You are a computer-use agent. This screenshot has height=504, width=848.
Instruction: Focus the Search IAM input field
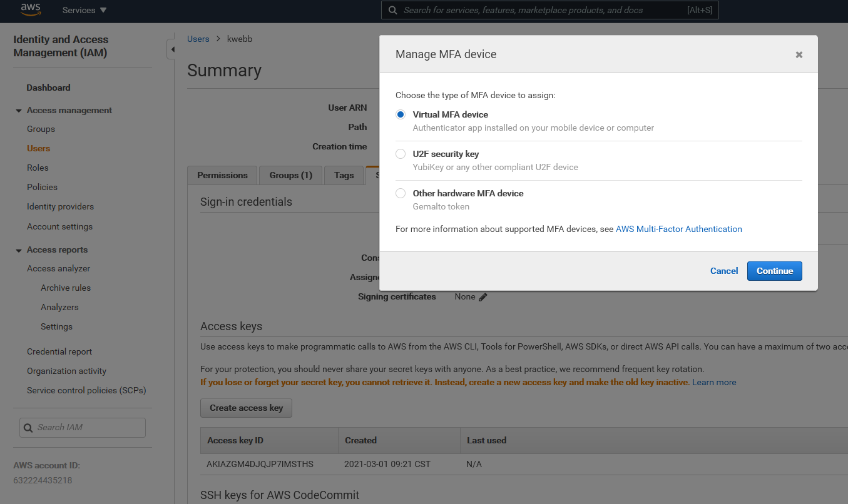(83, 428)
